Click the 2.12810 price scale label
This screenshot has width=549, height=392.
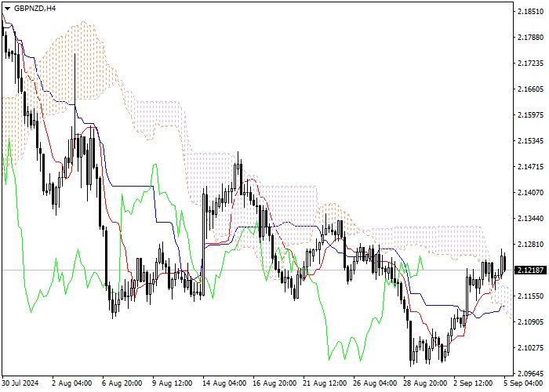(530, 245)
